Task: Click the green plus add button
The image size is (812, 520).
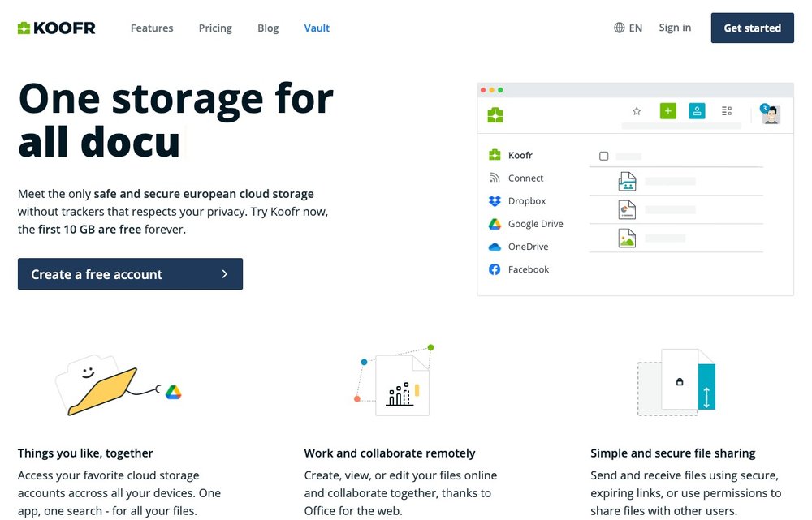Action: coord(668,110)
